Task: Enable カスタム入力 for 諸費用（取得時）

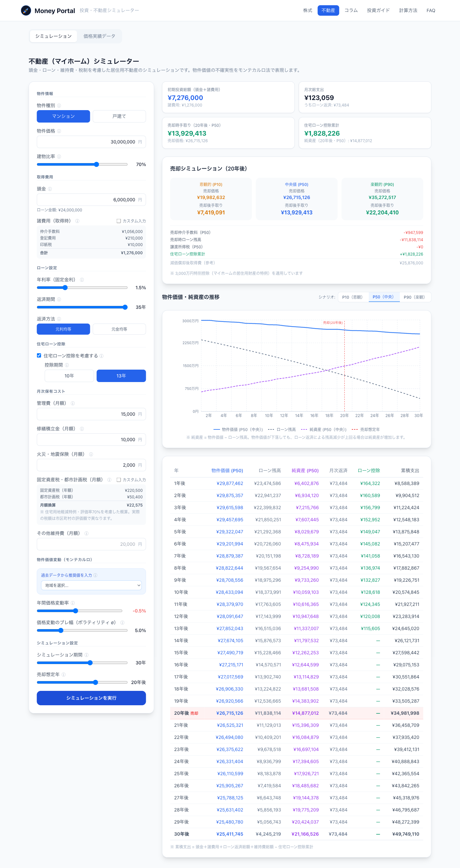Action: pyautogui.click(x=119, y=221)
